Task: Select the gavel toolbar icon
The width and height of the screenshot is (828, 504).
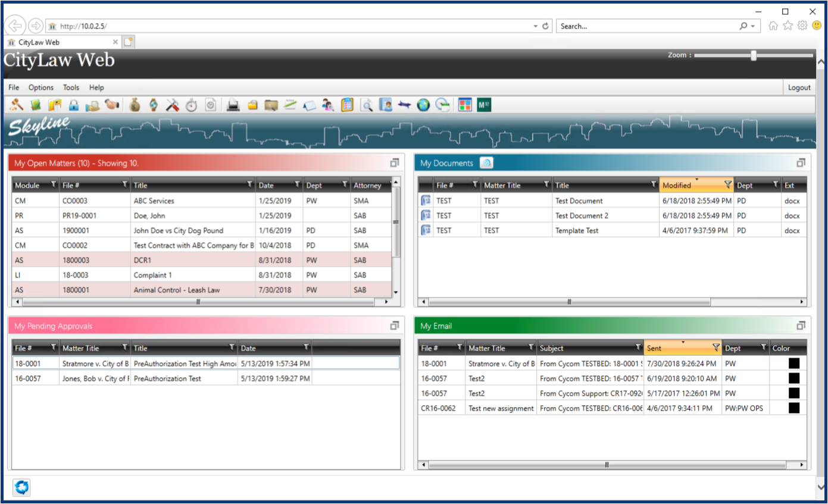Action: 16,105
